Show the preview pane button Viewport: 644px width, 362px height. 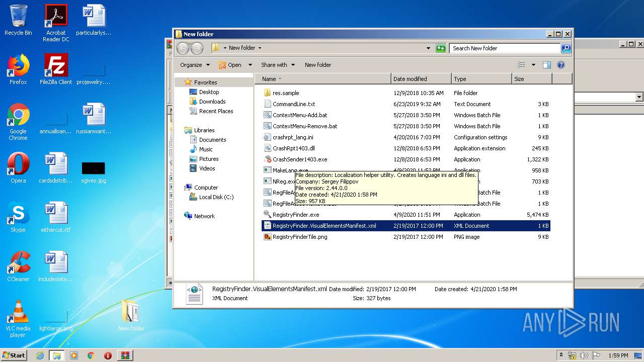(547, 65)
